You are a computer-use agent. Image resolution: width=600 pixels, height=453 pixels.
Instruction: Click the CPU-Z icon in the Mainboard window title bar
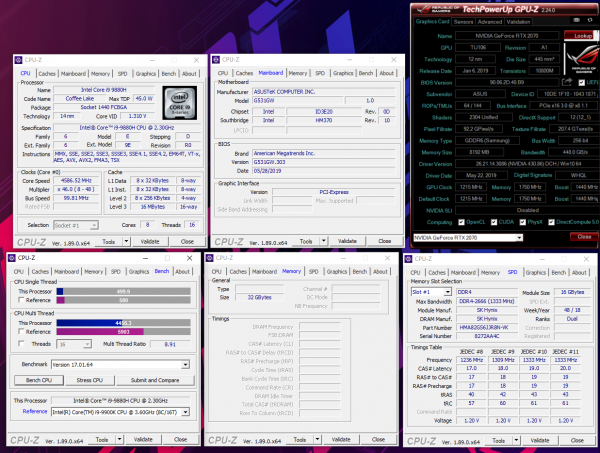[217, 59]
